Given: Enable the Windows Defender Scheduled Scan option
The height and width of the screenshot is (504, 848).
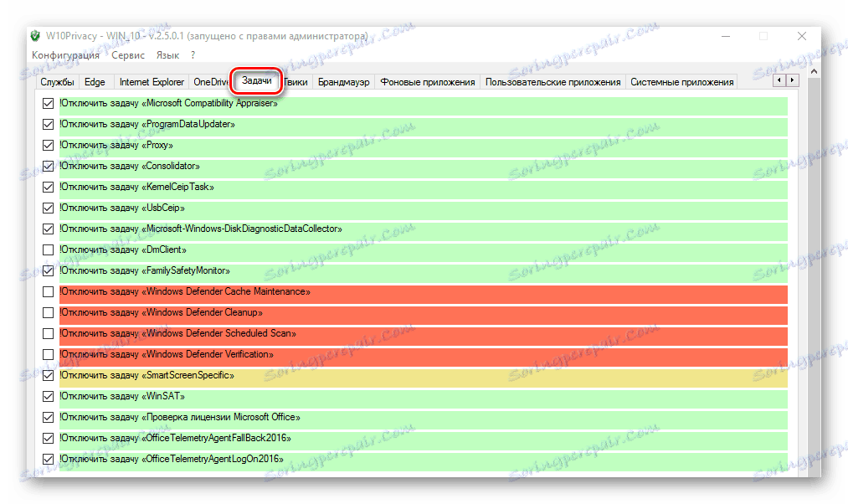Looking at the screenshot, I should (48, 333).
